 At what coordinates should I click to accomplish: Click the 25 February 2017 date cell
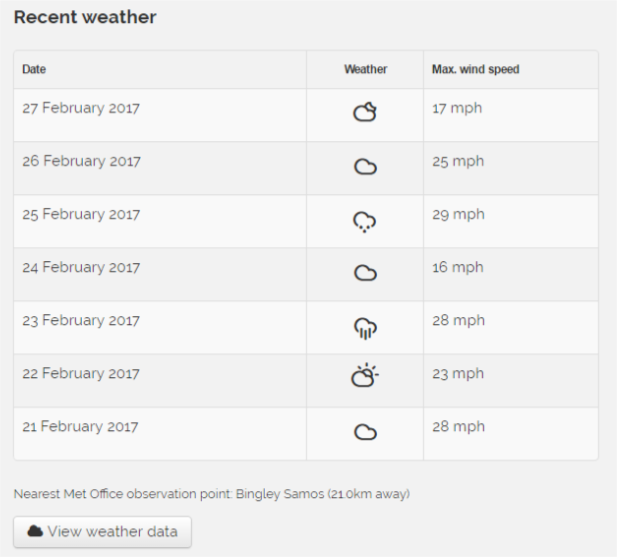[x=160, y=221]
